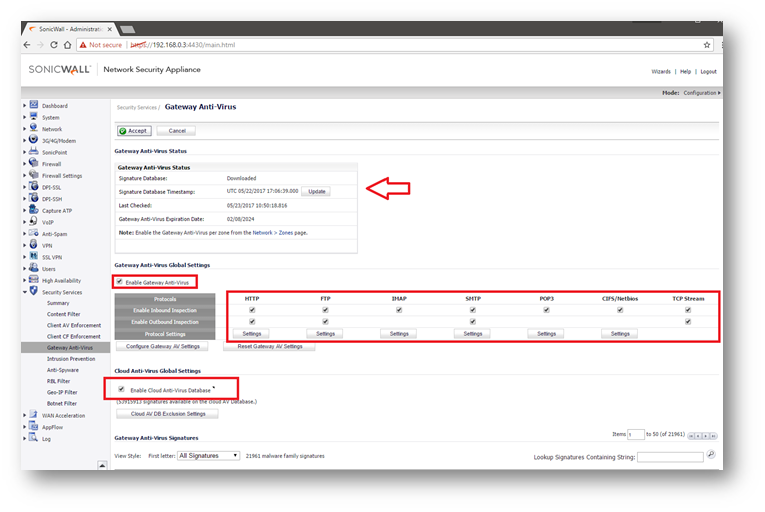Click the Log icon
This screenshot has height=512, width=765.
coord(34,438)
